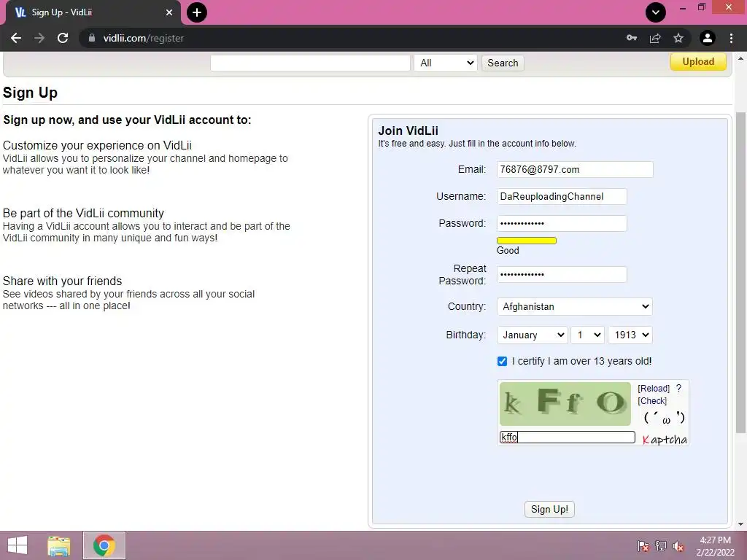Click the Be part of the VidLii community text

click(x=83, y=213)
